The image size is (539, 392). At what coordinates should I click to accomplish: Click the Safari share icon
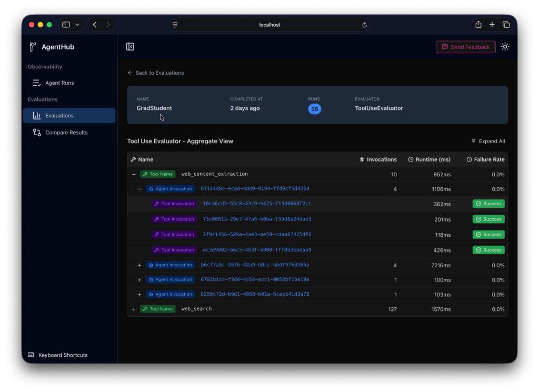point(478,25)
